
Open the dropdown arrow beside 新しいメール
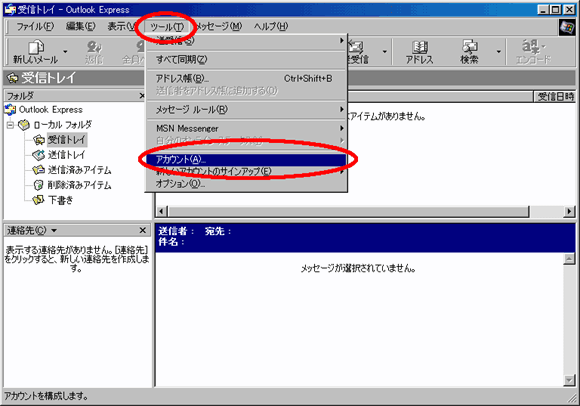65,52
